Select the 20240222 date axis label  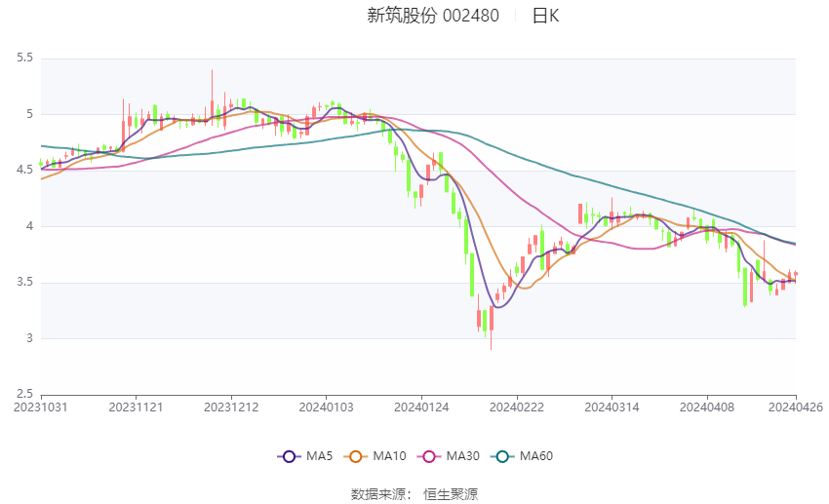click(x=517, y=407)
